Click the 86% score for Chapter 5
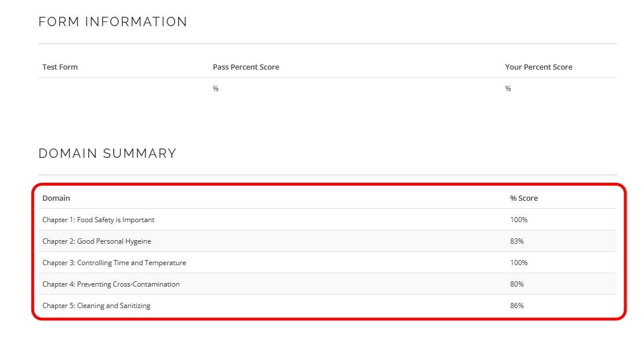 [x=517, y=306]
